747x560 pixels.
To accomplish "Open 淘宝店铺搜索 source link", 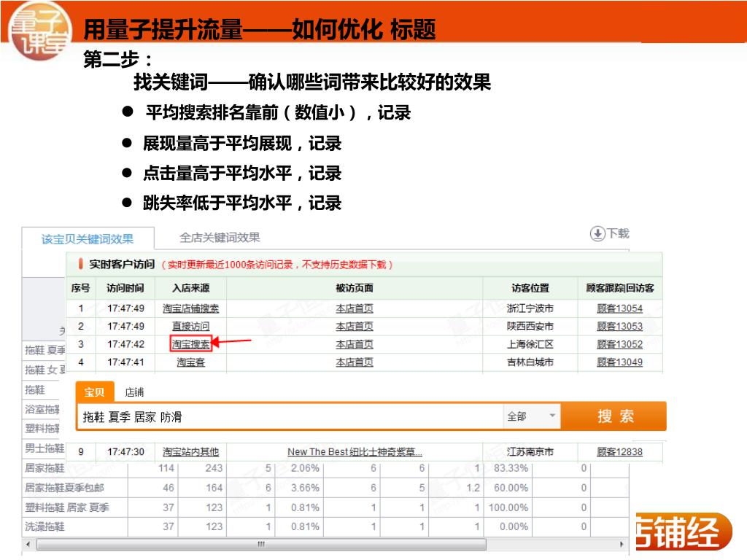I will coord(190,308).
